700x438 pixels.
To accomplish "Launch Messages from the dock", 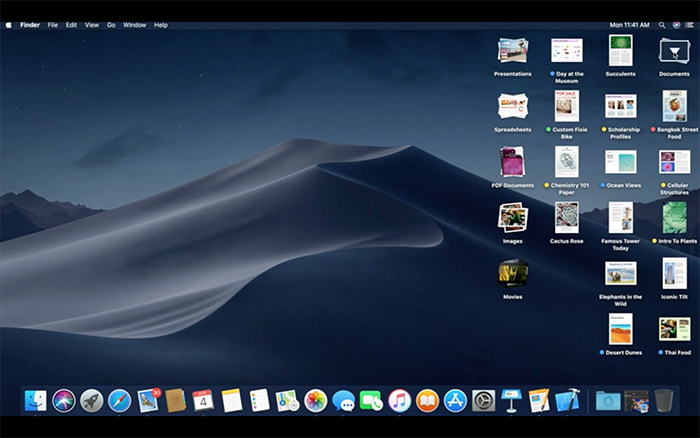I will point(344,401).
